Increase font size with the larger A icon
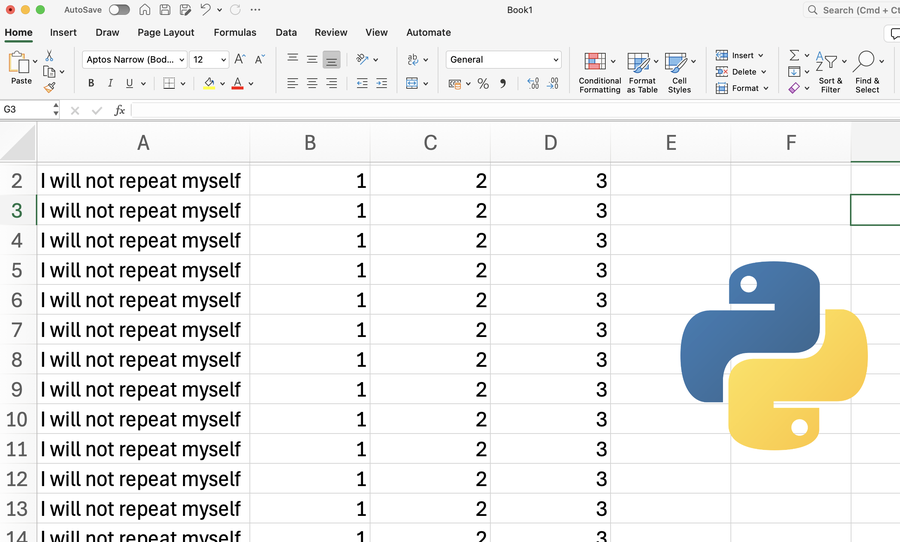 pos(240,59)
